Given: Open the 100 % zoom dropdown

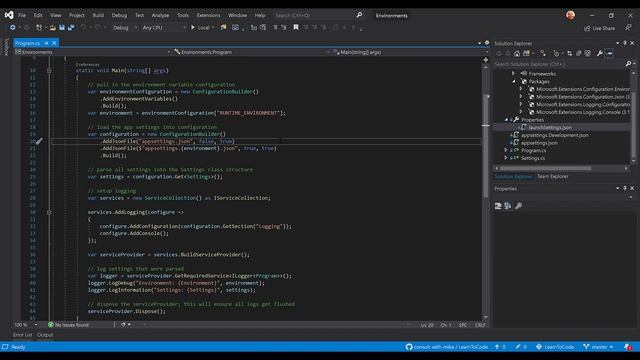Looking at the screenshot, I should coord(26,324).
